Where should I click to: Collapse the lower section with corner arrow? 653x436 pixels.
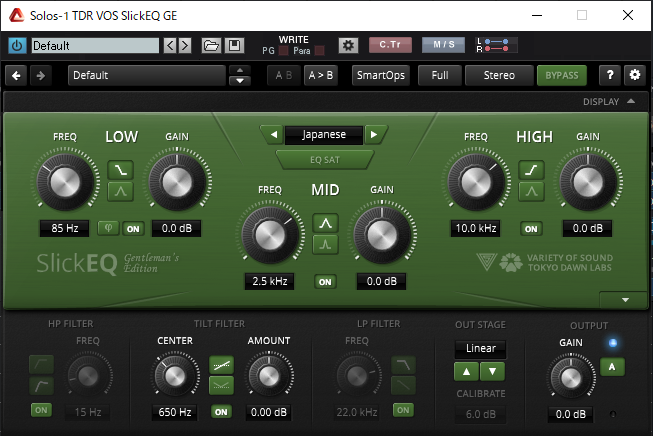pyautogui.click(x=625, y=300)
